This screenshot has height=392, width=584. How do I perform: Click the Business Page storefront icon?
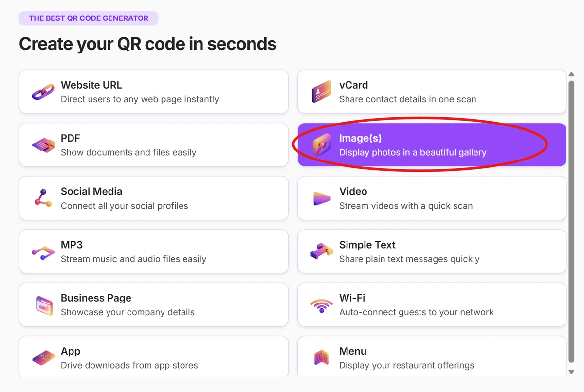(44, 304)
